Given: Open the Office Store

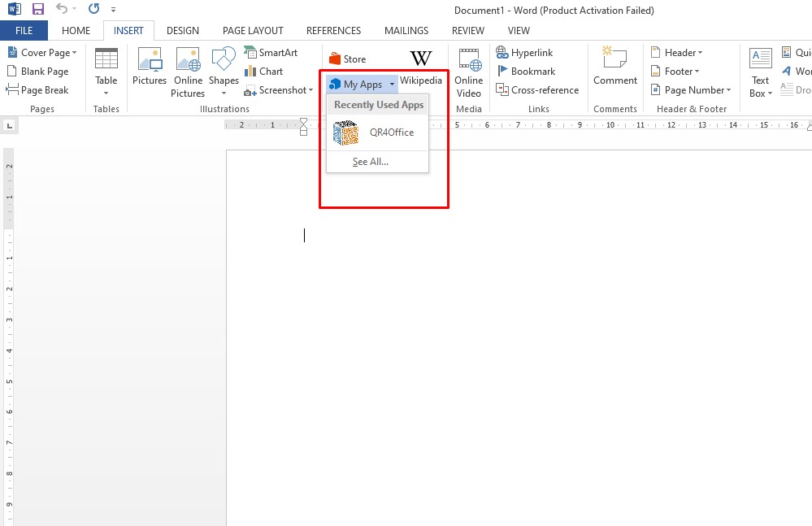Looking at the screenshot, I should point(347,59).
